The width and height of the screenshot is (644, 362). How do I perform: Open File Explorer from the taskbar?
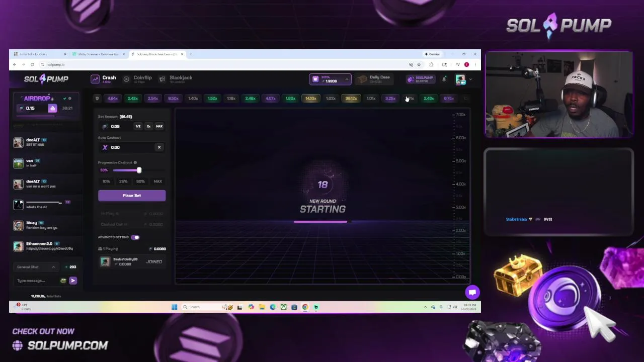pyautogui.click(x=262, y=307)
